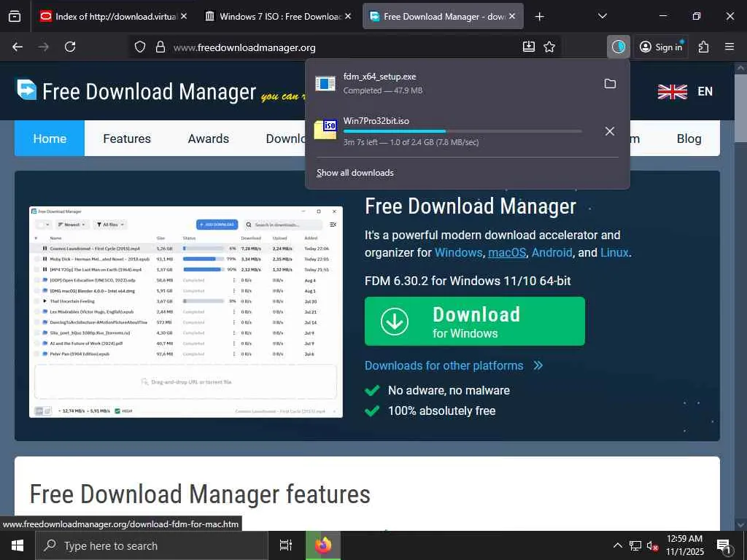
Task: Open the extensions puzzle icon
Action: [x=703, y=47]
